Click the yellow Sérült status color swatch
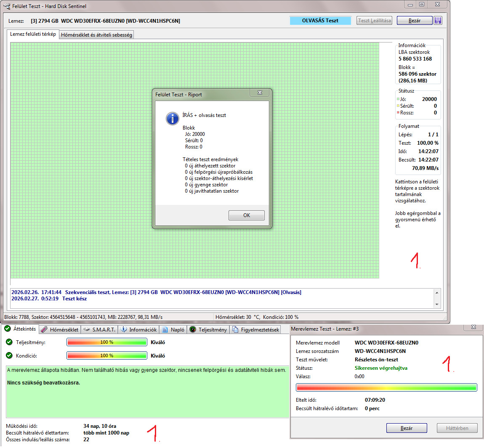484x448 pixels. coord(398,106)
